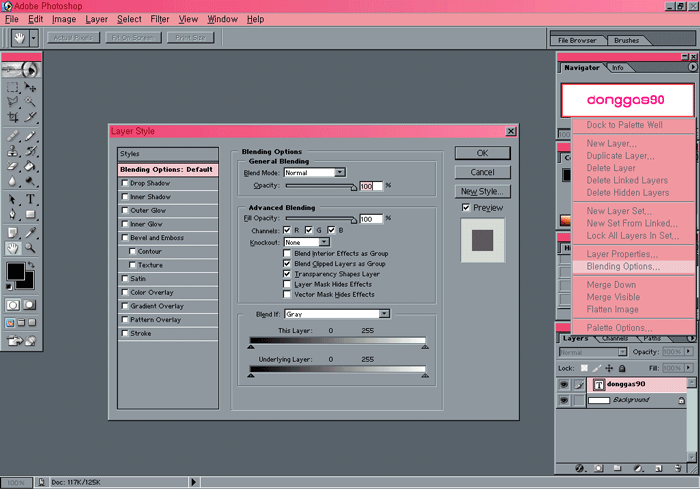This screenshot has width=700, height=489.
Task: Open the Layers palette Fill arrow
Action: click(x=688, y=368)
